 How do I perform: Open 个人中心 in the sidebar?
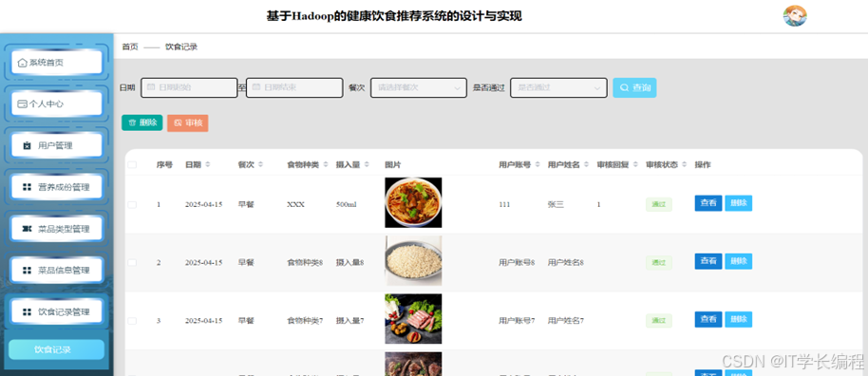(56, 103)
